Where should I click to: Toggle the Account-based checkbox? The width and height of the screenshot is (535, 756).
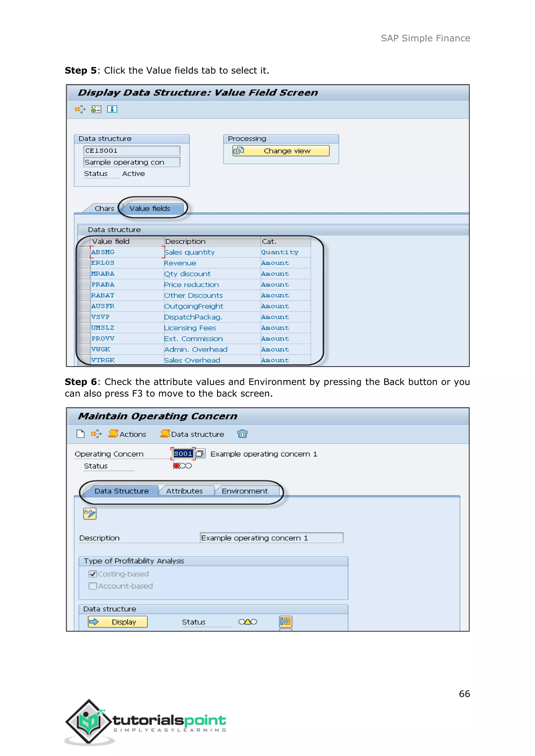coord(93,586)
